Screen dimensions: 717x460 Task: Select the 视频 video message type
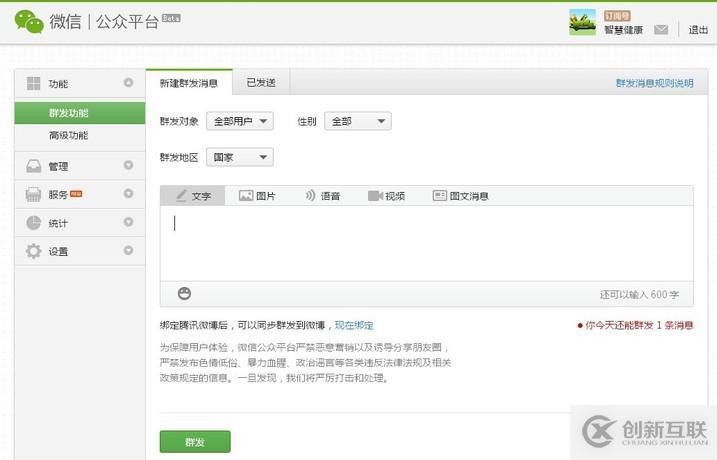point(386,196)
